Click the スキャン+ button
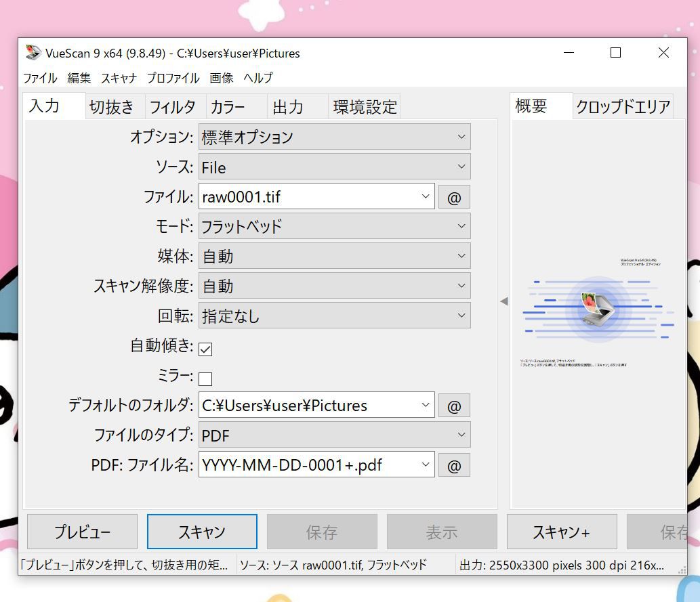This screenshot has height=602, width=700. [x=561, y=532]
